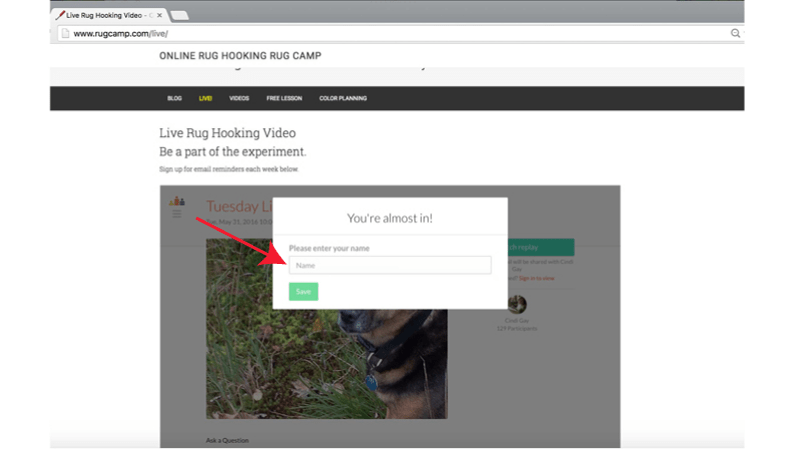Click the zoom magnifier icon in address bar
Image resolution: width=800 pixels, height=449 pixels.
coord(735,33)
